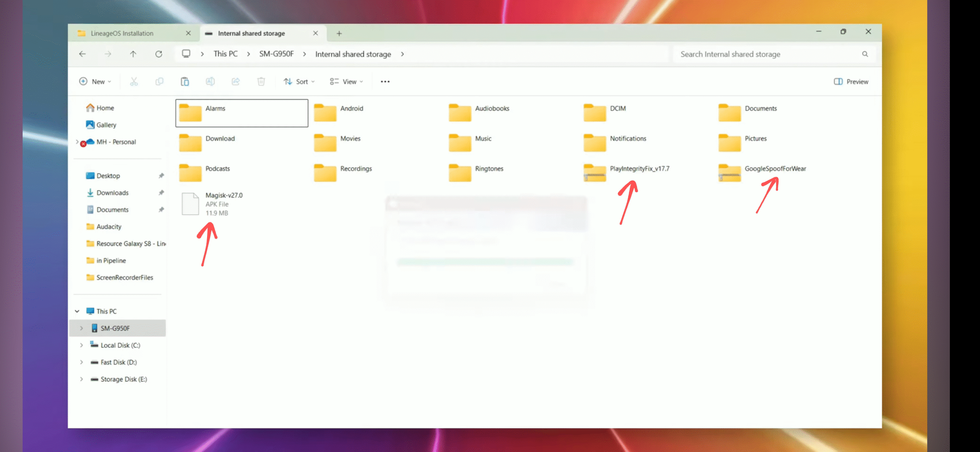Toggle the Preview pane
The width and height of the screenshot is (980, 452).
(851, 81)
